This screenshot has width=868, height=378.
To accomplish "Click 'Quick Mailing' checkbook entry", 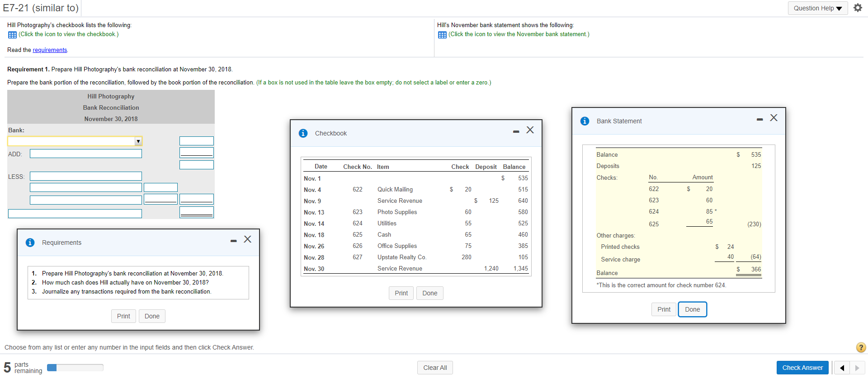I will (395, 190).
